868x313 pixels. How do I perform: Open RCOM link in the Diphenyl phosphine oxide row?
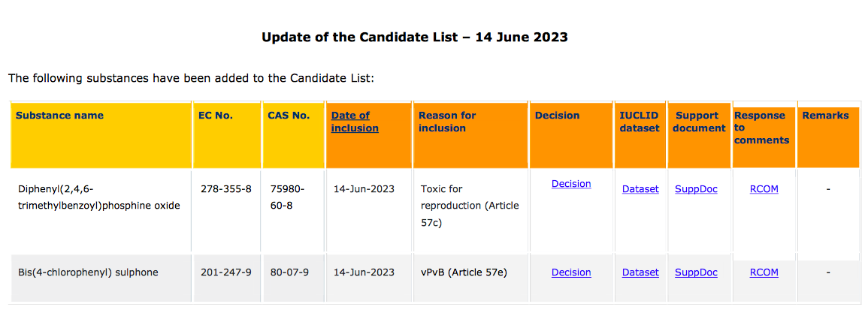point(764,189)
